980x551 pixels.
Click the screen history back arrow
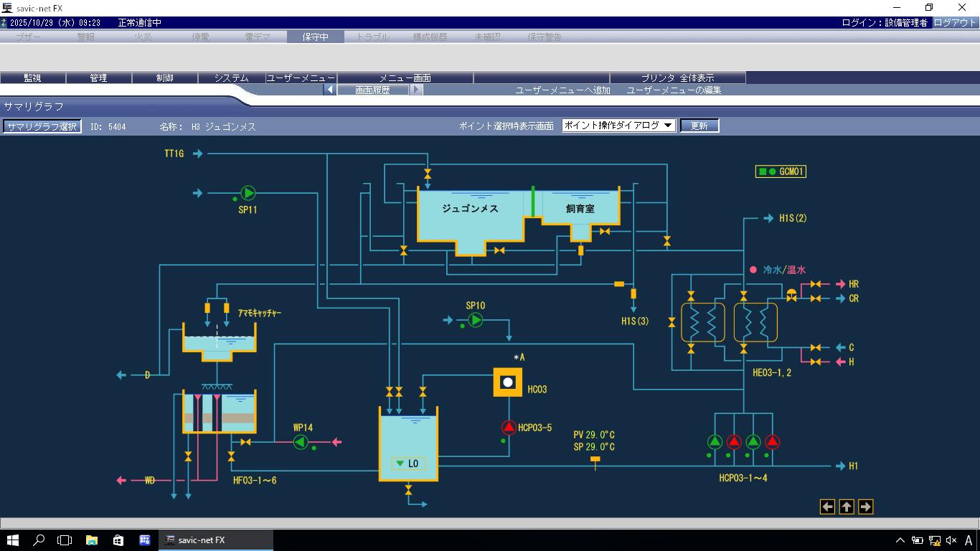[330, 90]
